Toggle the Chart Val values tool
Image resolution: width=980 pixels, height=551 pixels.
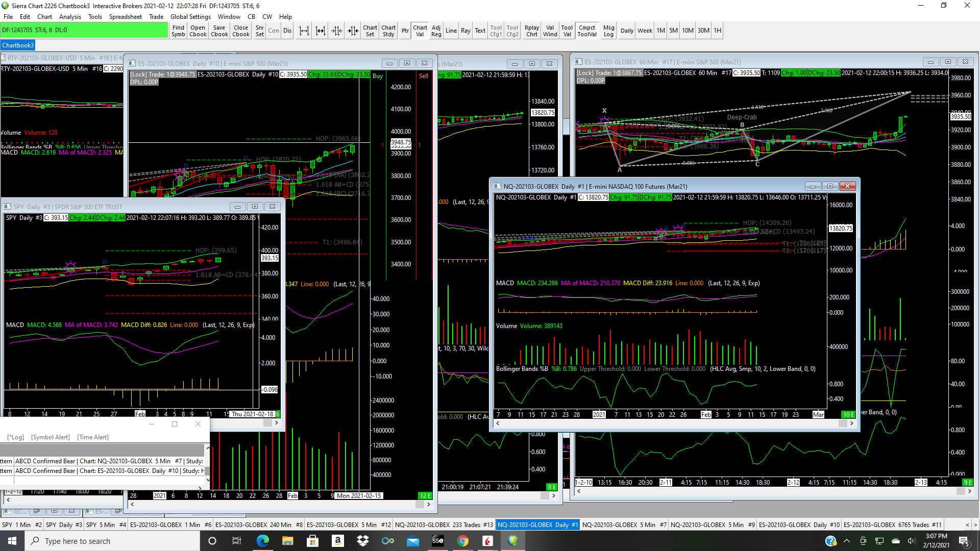point(420,31)
